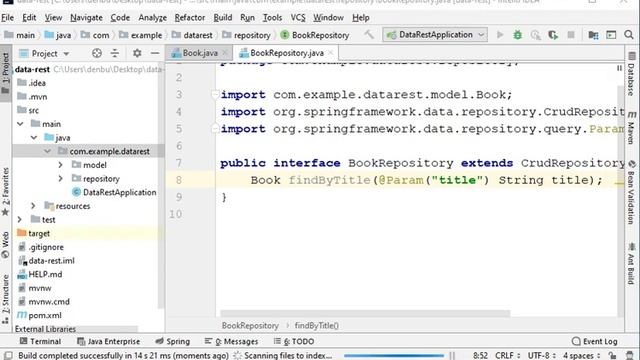Click the indexing progress bar

(x=393, y=356)
